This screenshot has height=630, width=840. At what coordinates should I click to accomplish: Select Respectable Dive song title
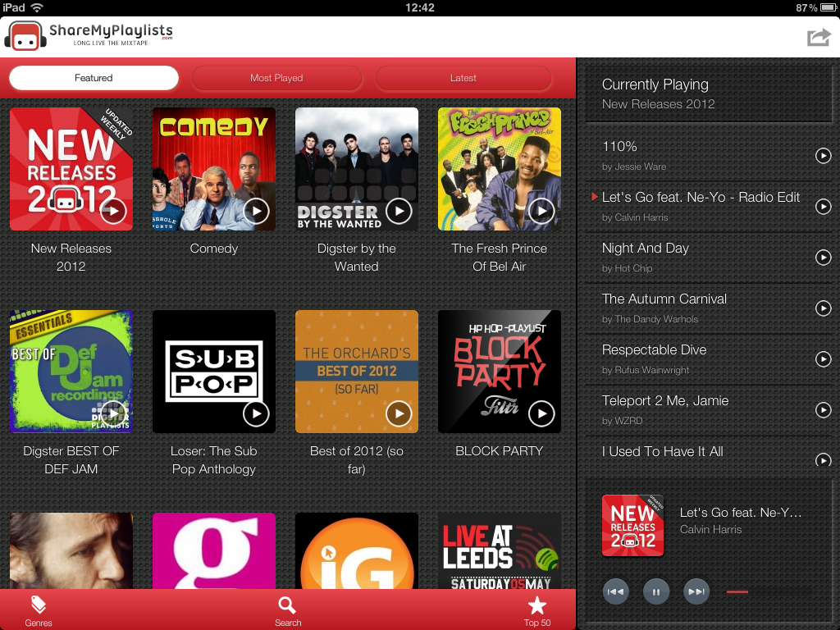(x=654, y=349)
